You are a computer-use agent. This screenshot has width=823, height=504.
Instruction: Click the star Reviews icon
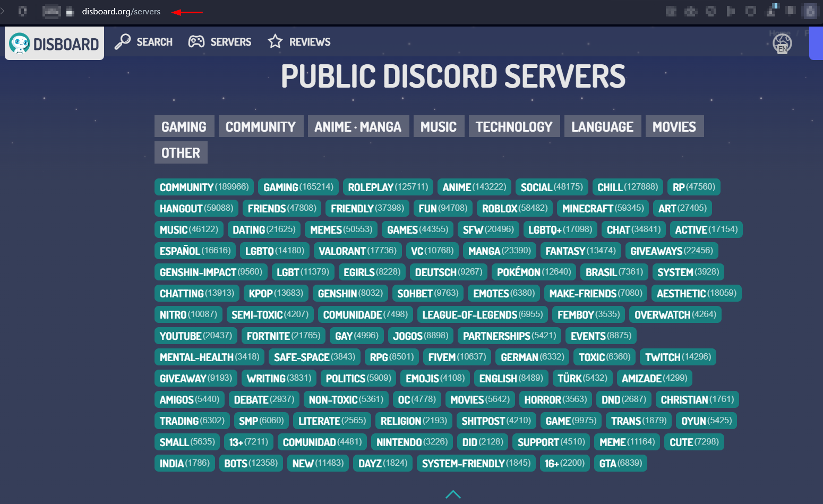click(x=275, y=41)
